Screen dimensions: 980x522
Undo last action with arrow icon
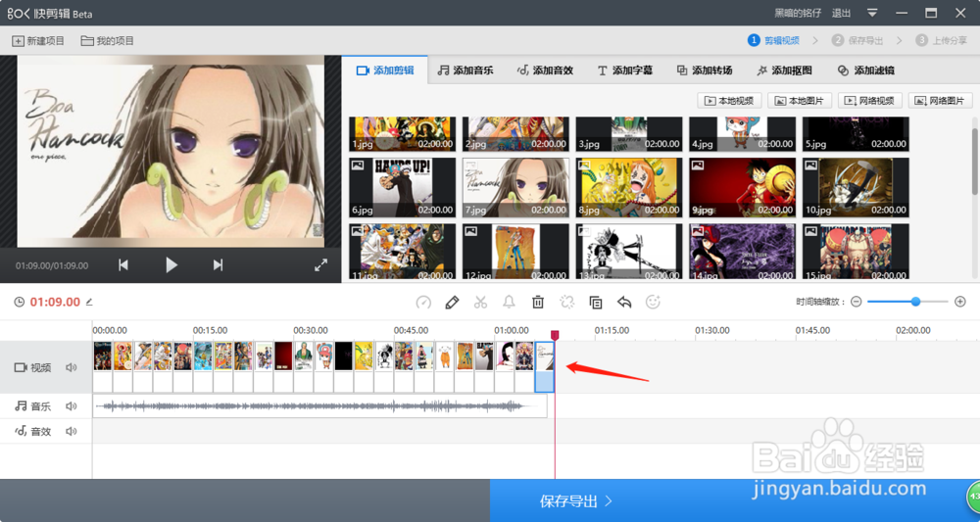point(624,303)
